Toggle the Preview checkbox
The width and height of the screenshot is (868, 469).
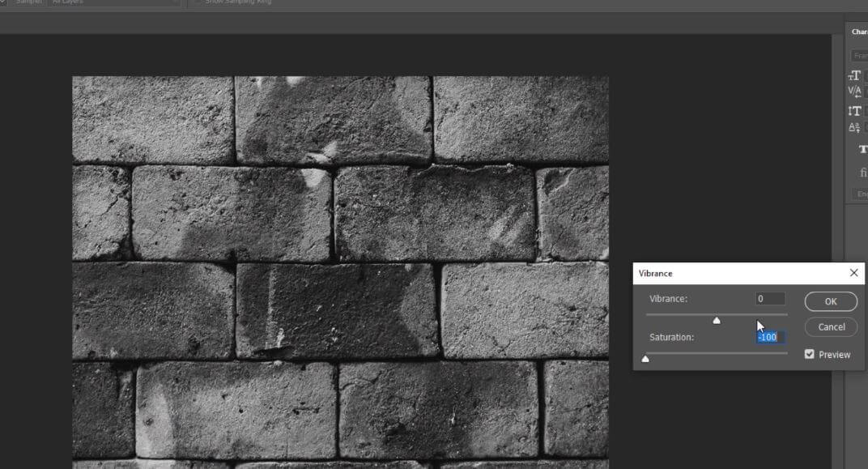[810, 354]
